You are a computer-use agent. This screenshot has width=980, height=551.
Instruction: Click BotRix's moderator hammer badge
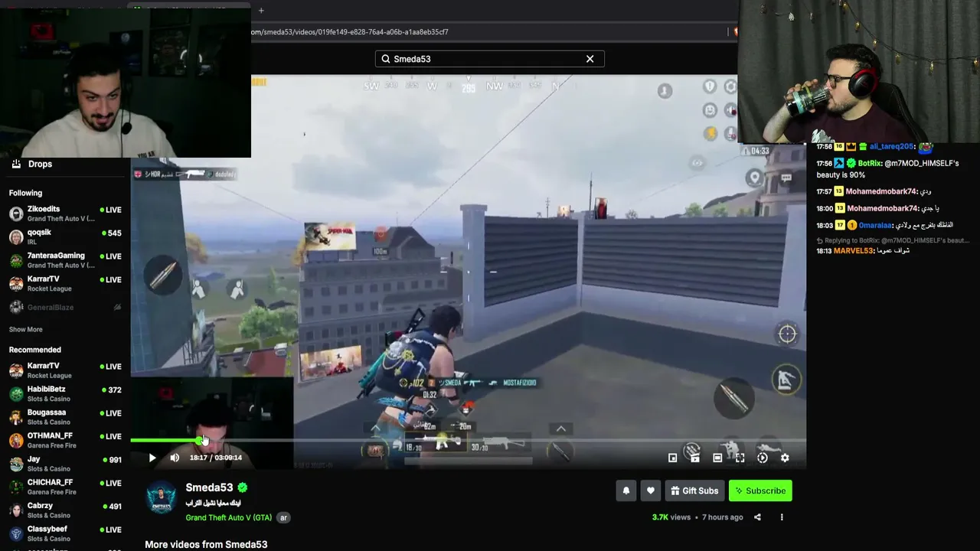click(839, 163)
